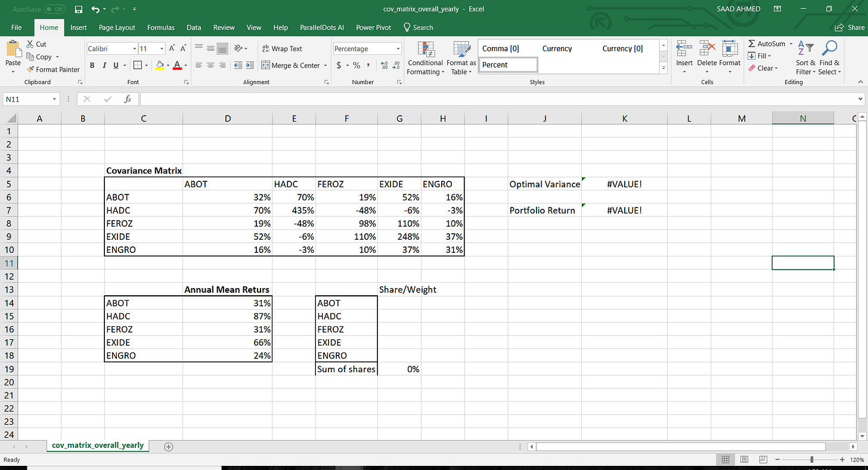Add a new worksheet with the plus button

[168, 446]
